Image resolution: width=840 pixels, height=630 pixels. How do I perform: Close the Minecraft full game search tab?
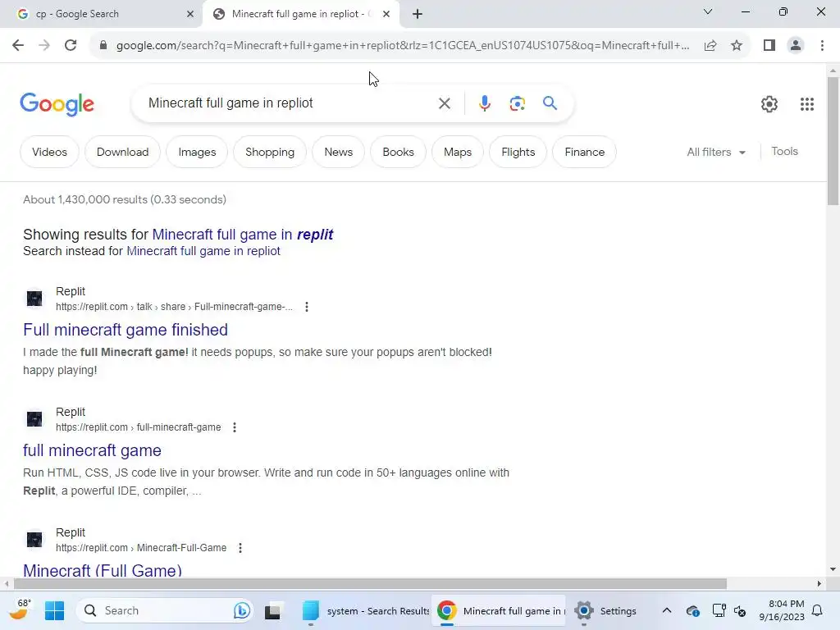click(x=386, y=14)
